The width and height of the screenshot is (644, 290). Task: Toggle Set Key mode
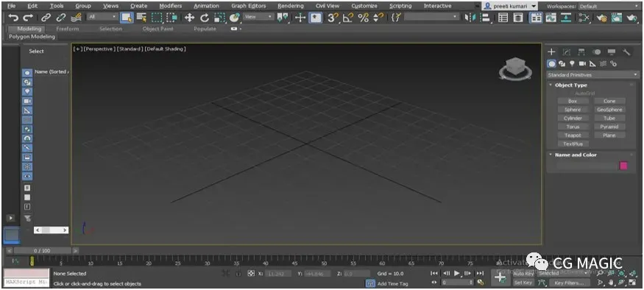pos(523,283)
